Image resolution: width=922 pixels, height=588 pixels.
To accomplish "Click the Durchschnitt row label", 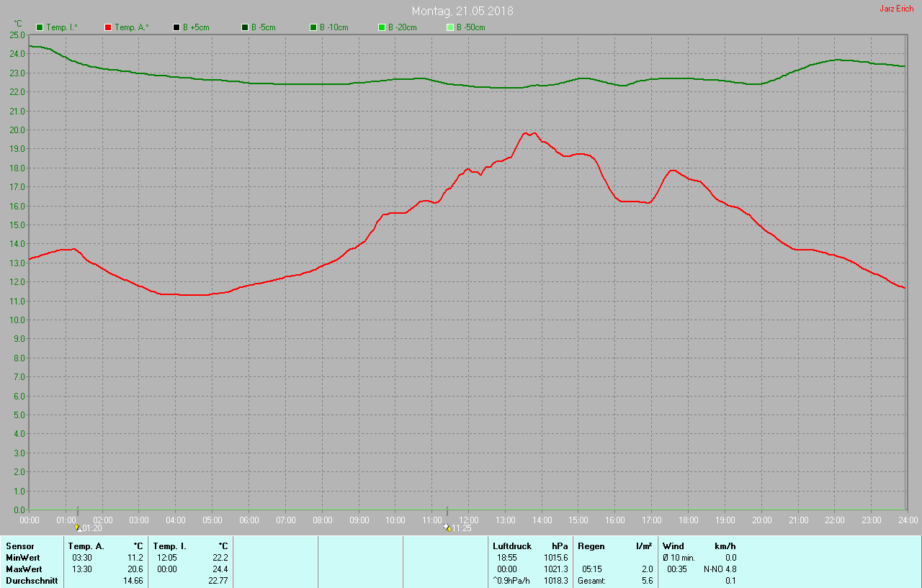I will tap(32, 581).
